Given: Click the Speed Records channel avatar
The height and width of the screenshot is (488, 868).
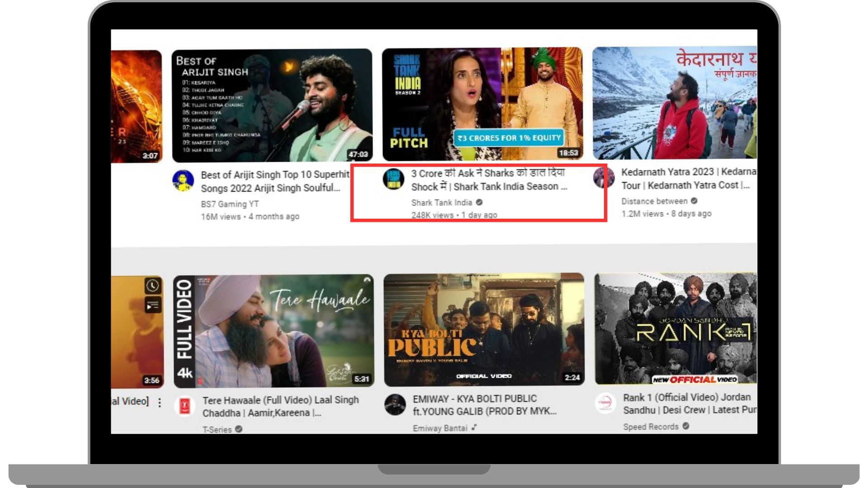Looking at the screenshot, I should click(x=604, y=404).
